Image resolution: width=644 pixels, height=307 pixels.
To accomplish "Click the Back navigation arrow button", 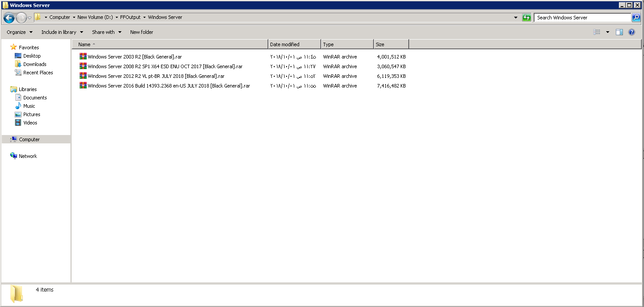I will pos(9,18).
